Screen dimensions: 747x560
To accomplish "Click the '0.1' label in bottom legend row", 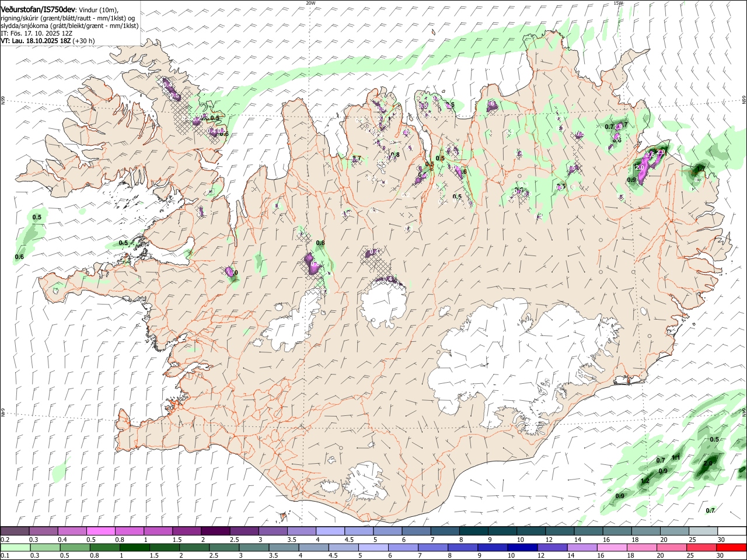I will [x=5, y=556].
